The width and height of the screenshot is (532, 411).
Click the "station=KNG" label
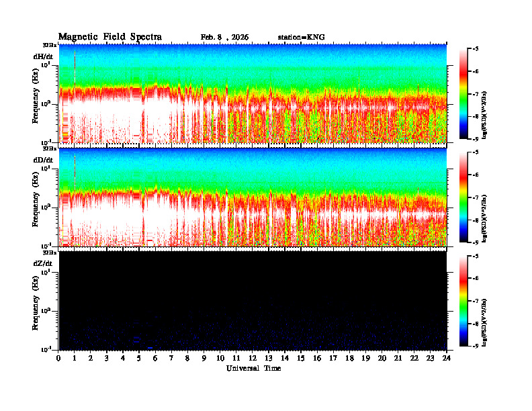pos(302,38)
